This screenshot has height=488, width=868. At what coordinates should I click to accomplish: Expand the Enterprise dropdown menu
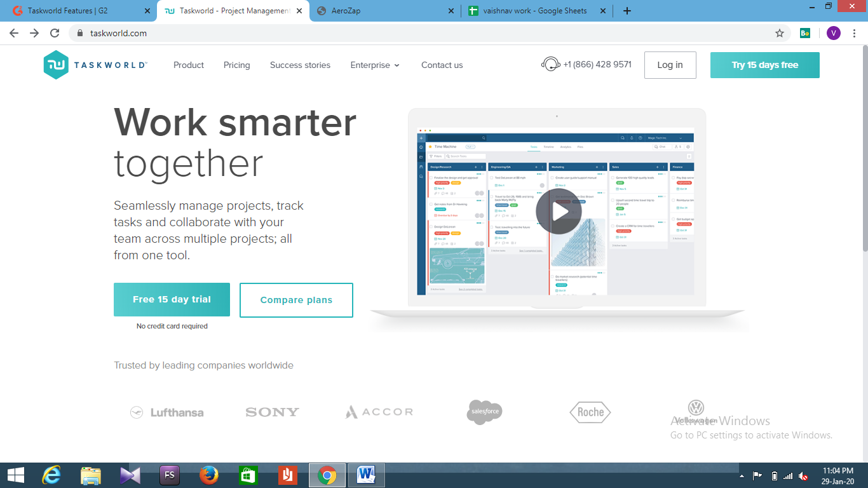(x=375, y=65)
